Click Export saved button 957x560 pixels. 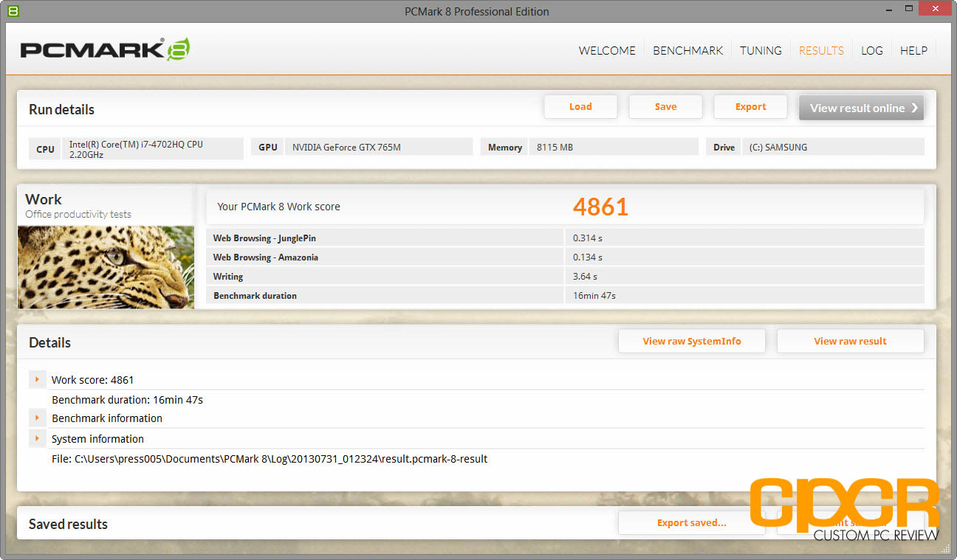[692, 522]
